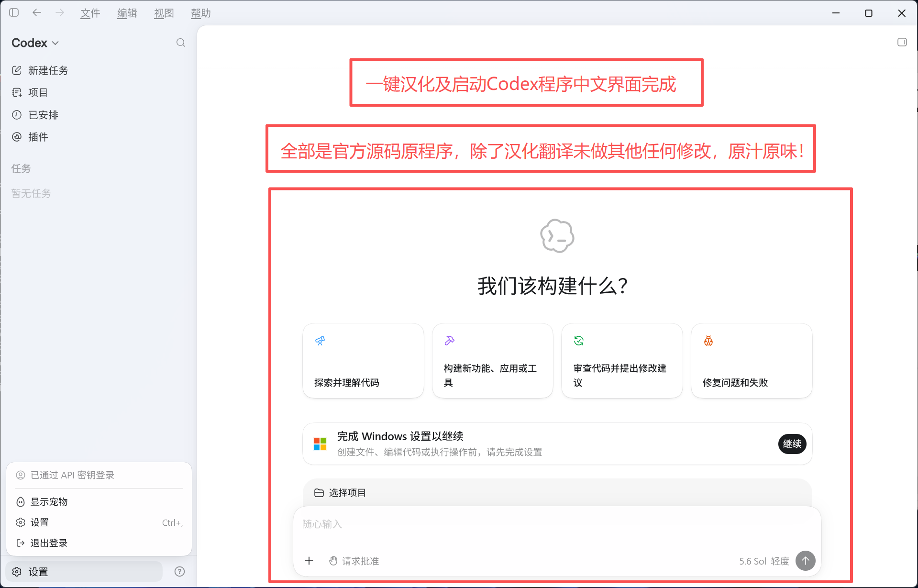Pick the 探索并理解代码 suggestion card

363,361
